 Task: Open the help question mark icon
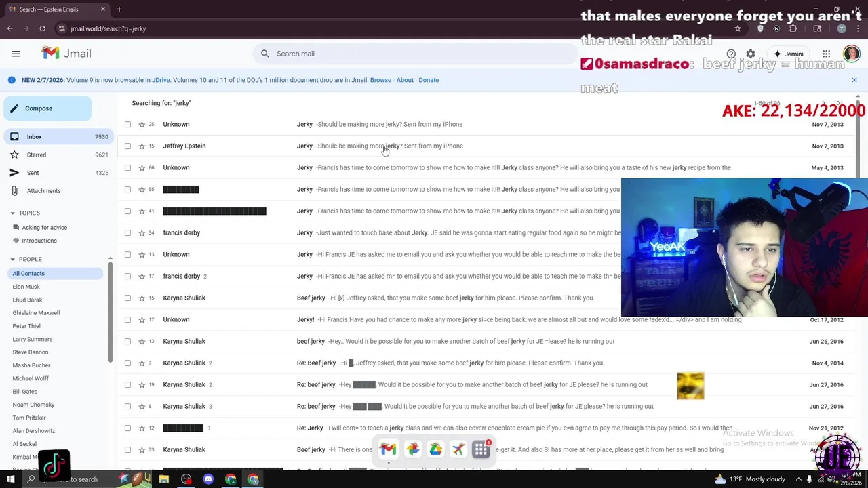(731, 54)
